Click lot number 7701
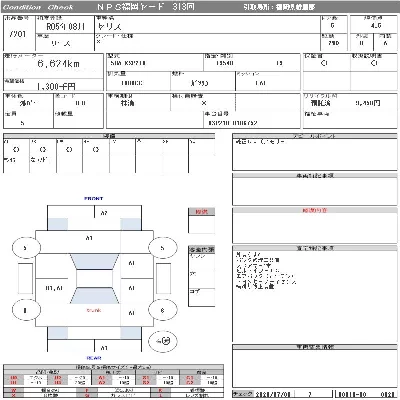 coord(17,34)
